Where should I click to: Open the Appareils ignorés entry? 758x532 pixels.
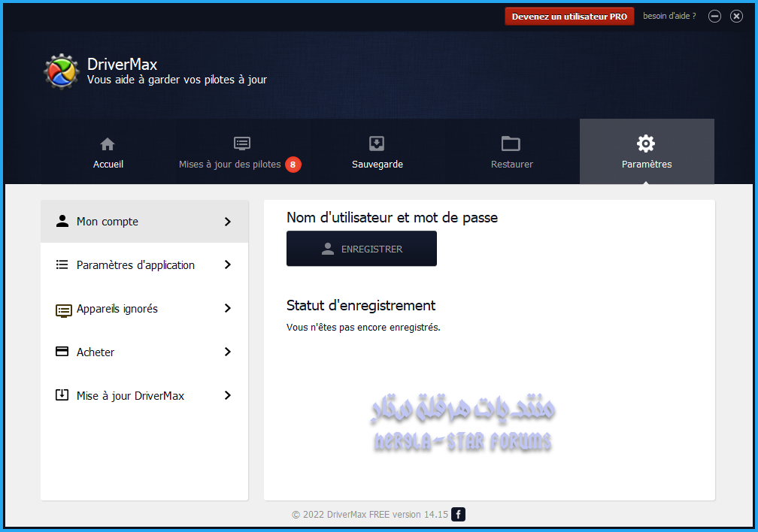click(144, 308)
